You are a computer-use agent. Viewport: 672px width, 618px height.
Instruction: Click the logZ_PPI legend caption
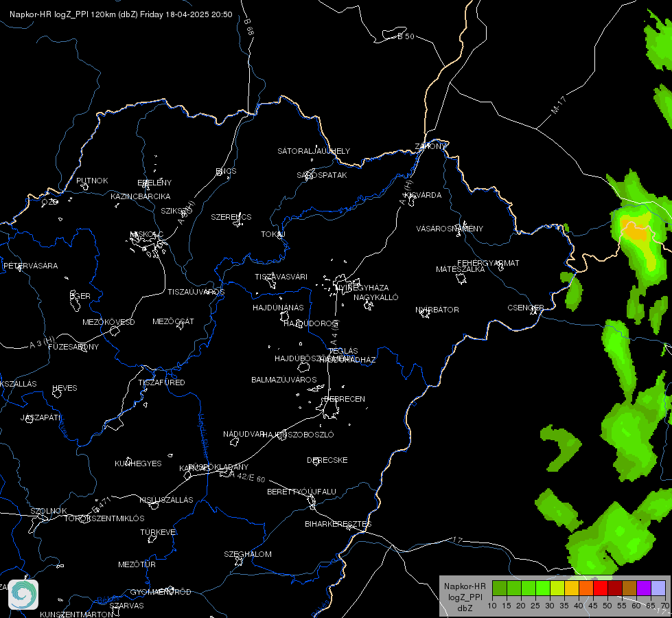(x=465, y=597)
